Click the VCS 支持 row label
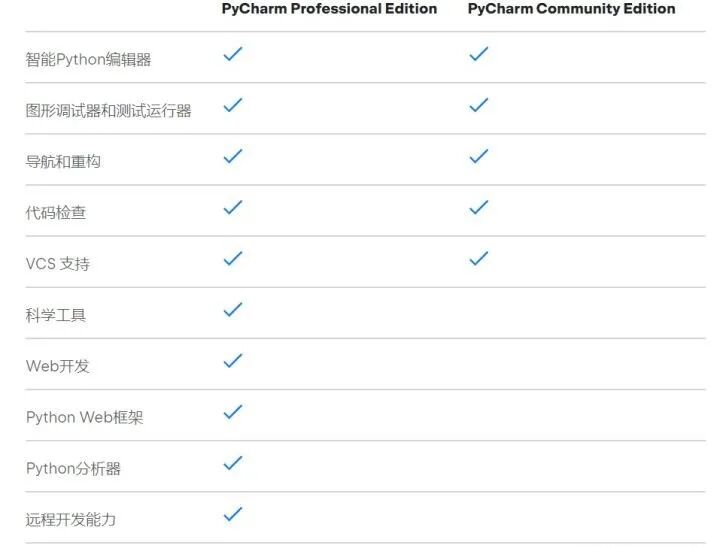This screenshot has width=720, height=547. pyautogui.click(x=58, y=264)
